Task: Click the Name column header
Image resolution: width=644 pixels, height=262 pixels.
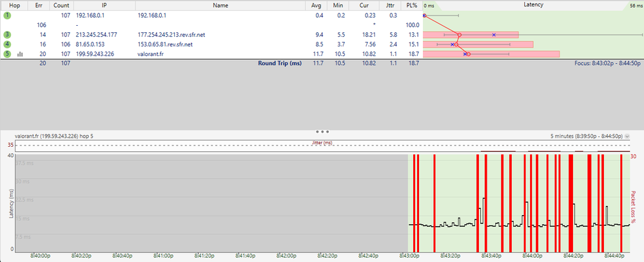Action: pyautogui.click(x=220, y=5)
